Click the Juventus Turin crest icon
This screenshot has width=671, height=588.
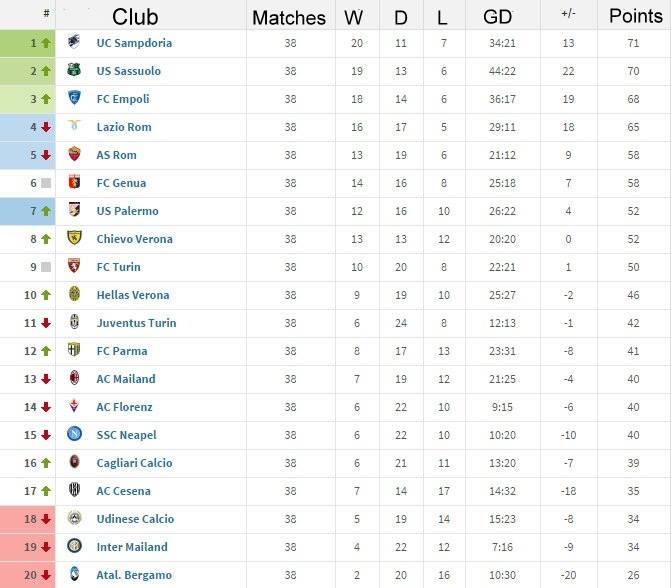[x=74, y=321]
